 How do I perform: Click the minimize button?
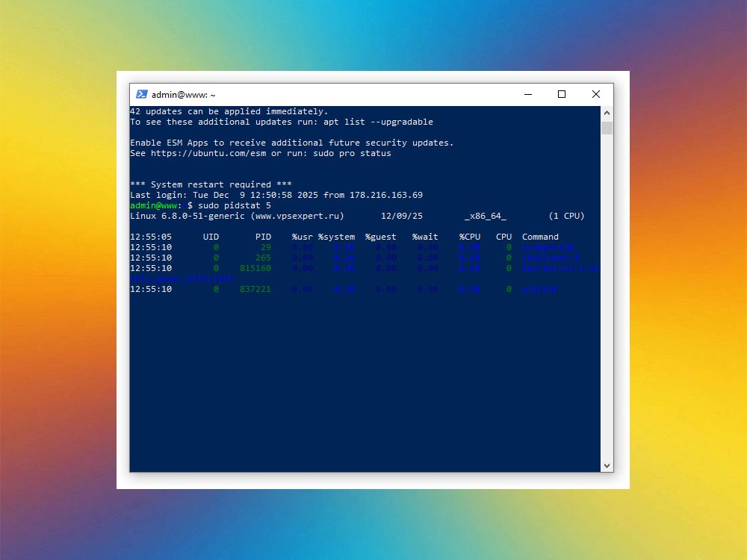click(528, 94)
